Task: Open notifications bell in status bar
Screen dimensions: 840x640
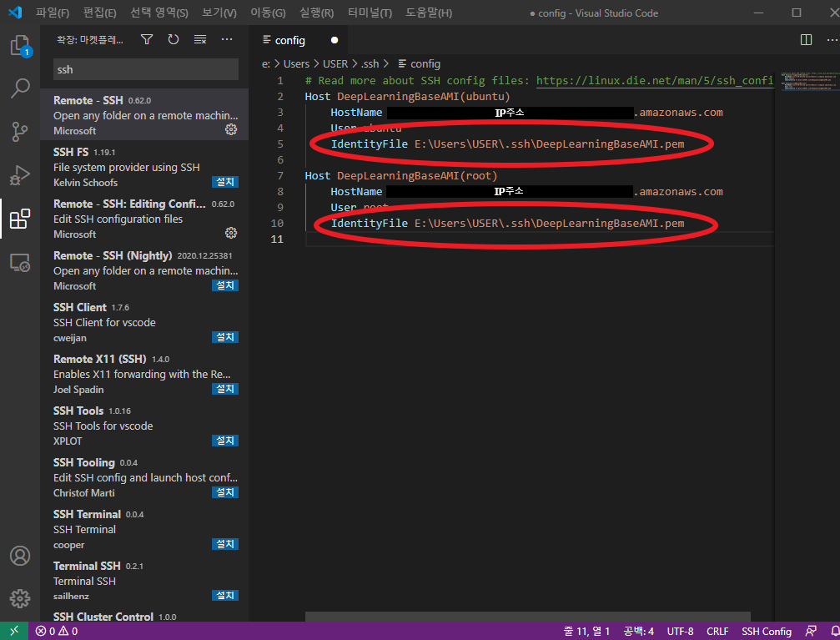Action: (835, 631)
